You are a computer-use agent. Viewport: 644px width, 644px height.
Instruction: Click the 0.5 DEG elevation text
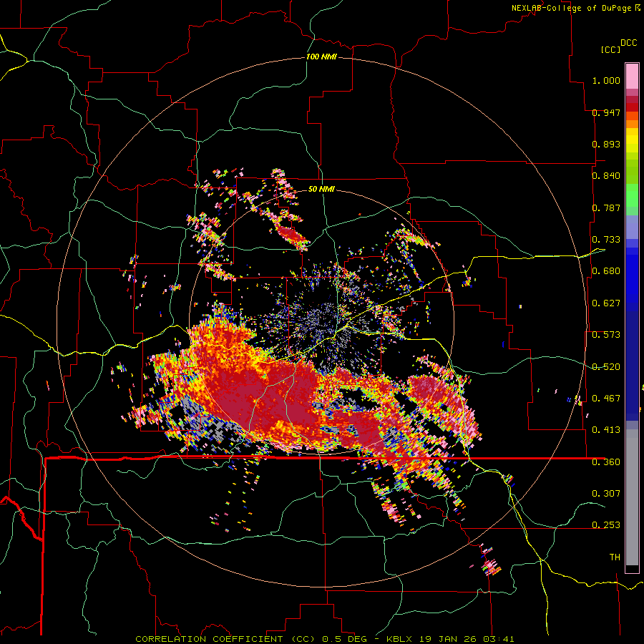[345, 639]
